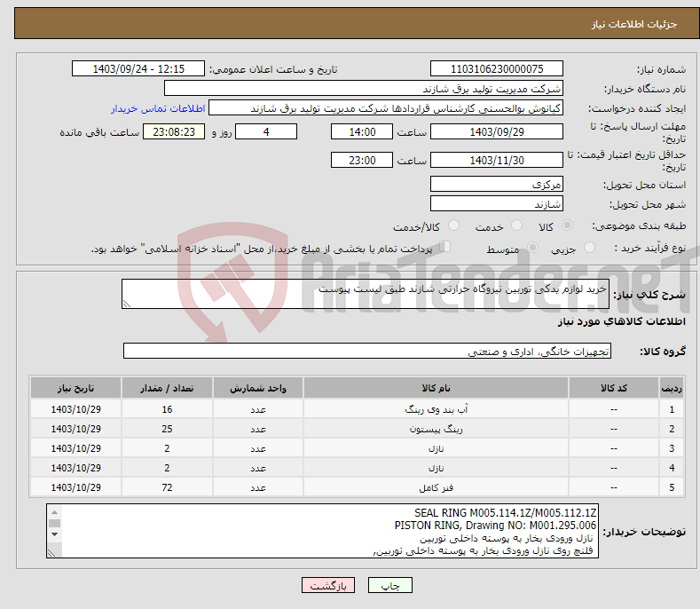Click the delivery city field شازند
This screenshot has height=609, width=700.
click(x=497, y=204)
